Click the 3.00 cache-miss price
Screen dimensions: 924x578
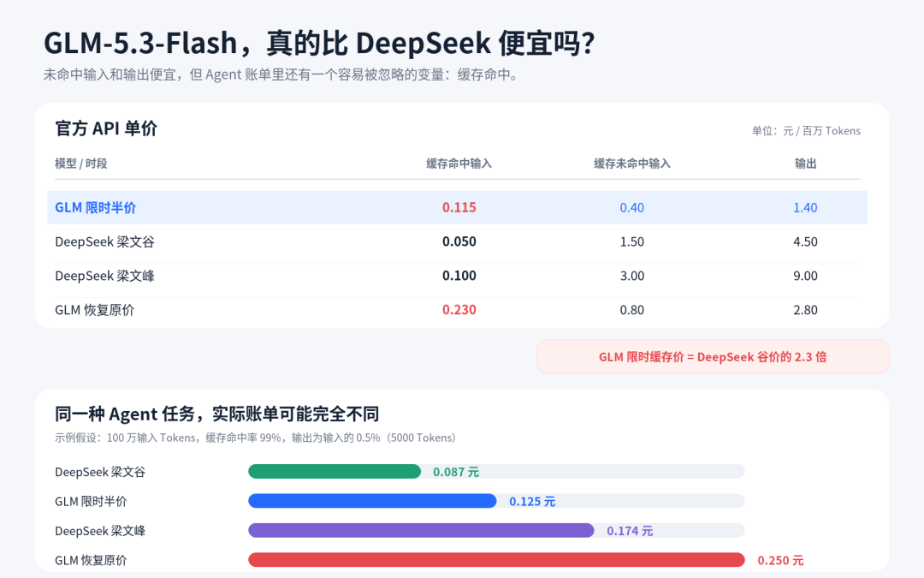tap(631, 276)
